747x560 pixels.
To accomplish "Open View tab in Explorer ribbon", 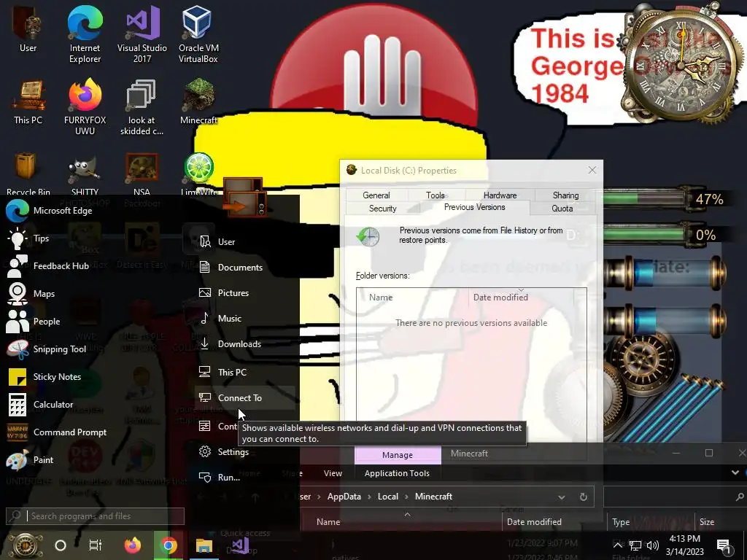I will pos(333,473).
